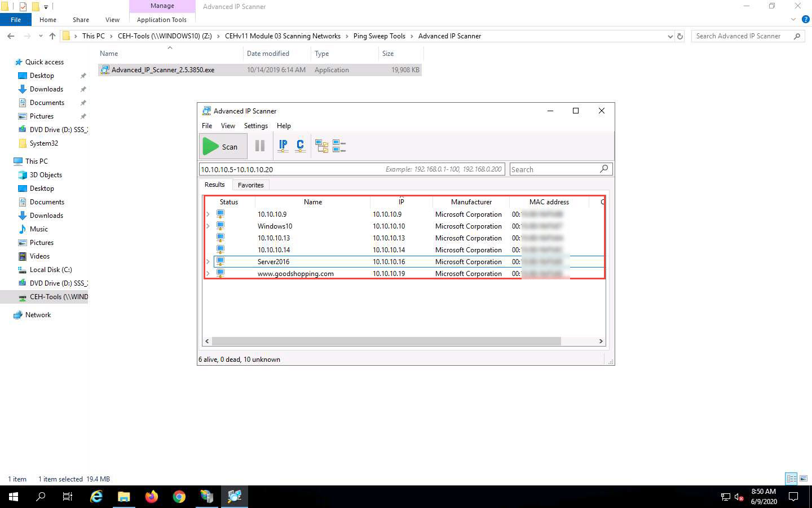Open the address bar history dropdown

[x=670, y=36]
